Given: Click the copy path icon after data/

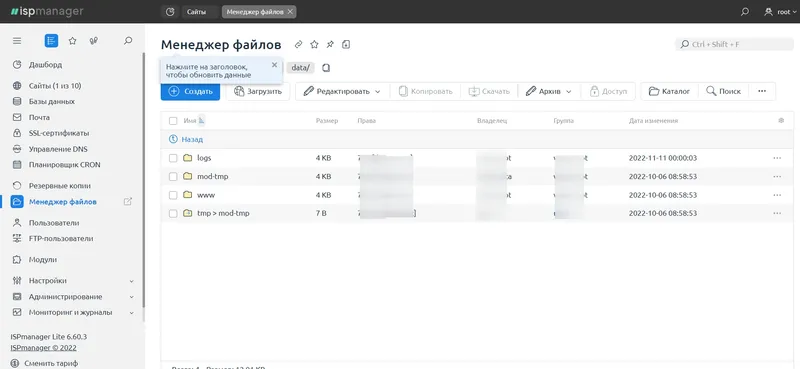Looking at the screenshot, I should point(327,68).
